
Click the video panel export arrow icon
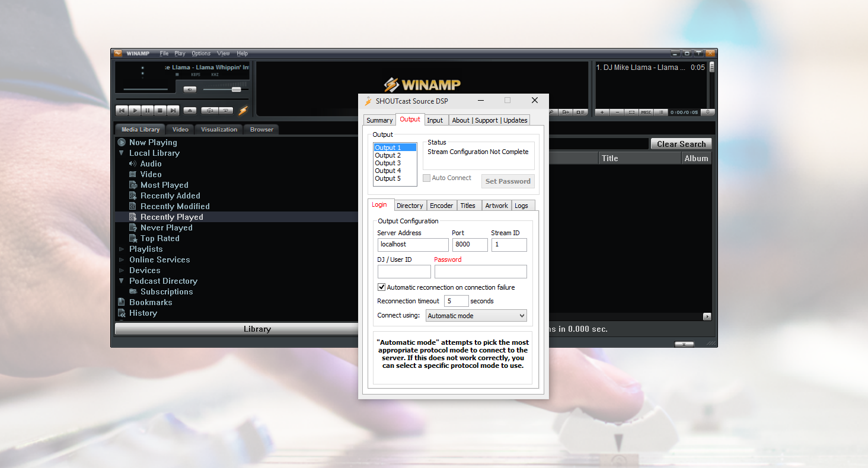566,112
